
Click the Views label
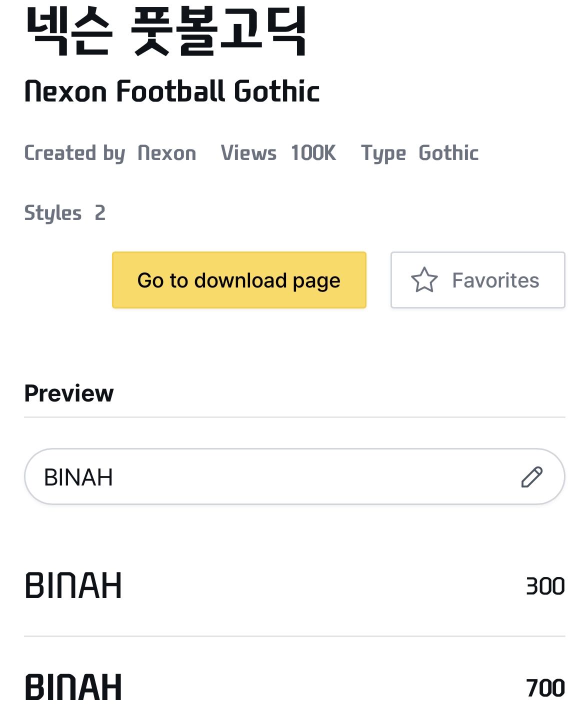point(248,153)
